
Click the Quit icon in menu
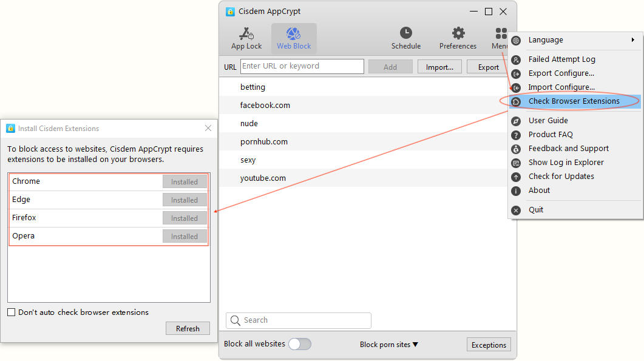pyautogui.click(x=516, y=210)
